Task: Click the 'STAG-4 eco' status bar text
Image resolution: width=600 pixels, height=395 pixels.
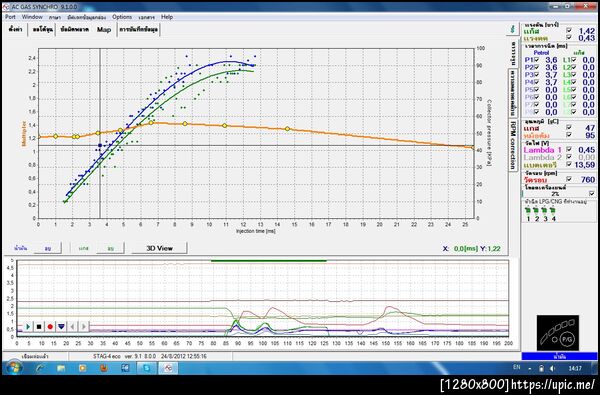Action: point(107,356)
